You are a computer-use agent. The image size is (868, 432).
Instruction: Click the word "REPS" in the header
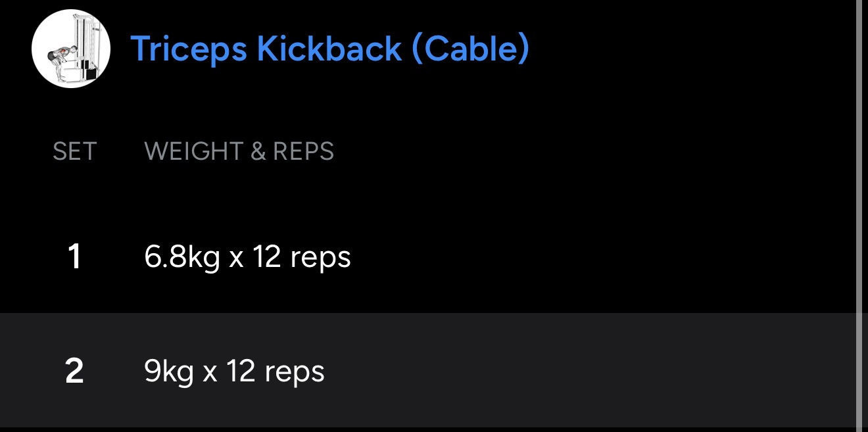(303, 152)
